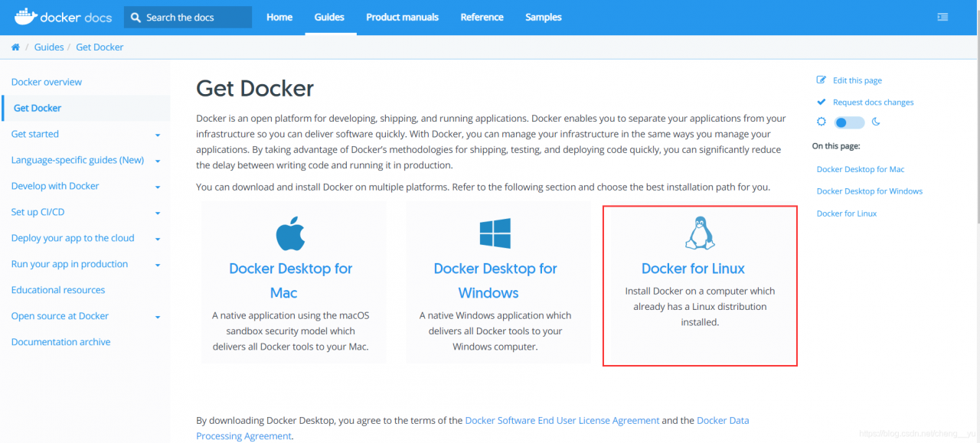This screenshot has height=443, width=980.
Task: Click the search magnifier icon
Action: pos(136,17)
